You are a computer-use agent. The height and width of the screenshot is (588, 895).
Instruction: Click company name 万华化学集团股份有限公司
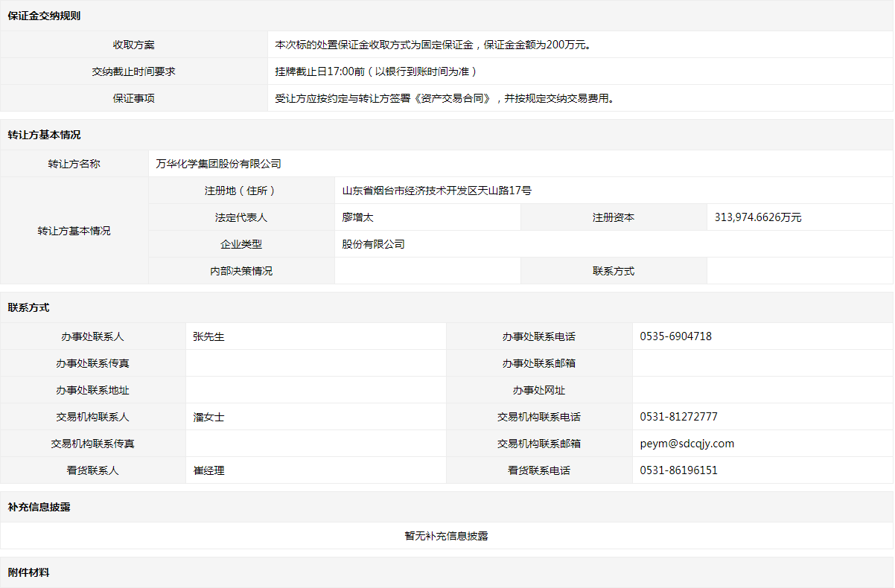[x=219, y=164]
